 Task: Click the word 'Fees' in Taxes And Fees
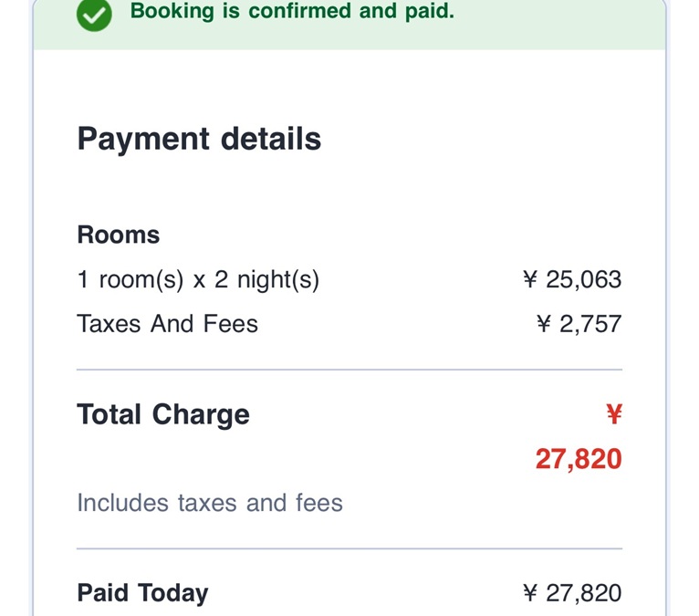pyautogui.click(x=232, y=324)
